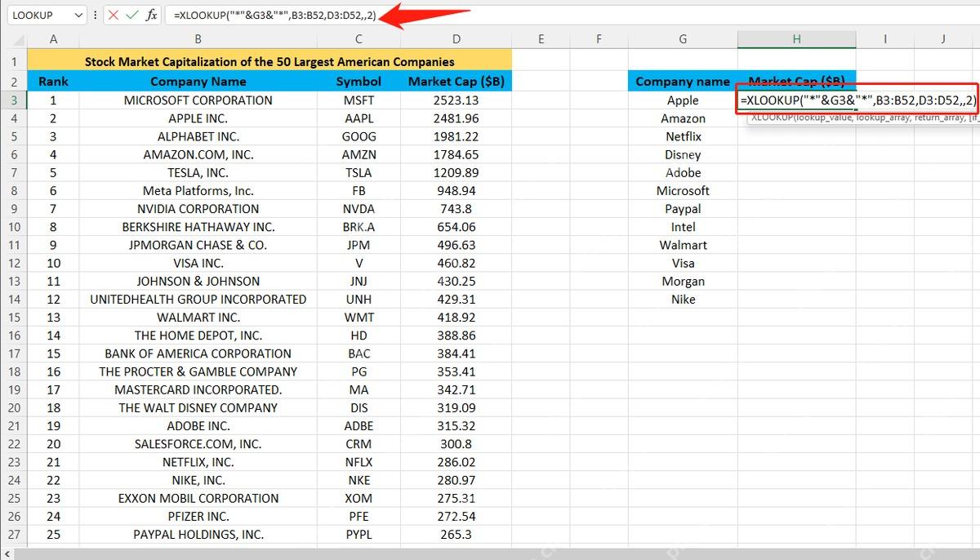Screen dimensions: 980x560
Task: Open the Name Box dropdown arrow
Action: tap(78, 16)
